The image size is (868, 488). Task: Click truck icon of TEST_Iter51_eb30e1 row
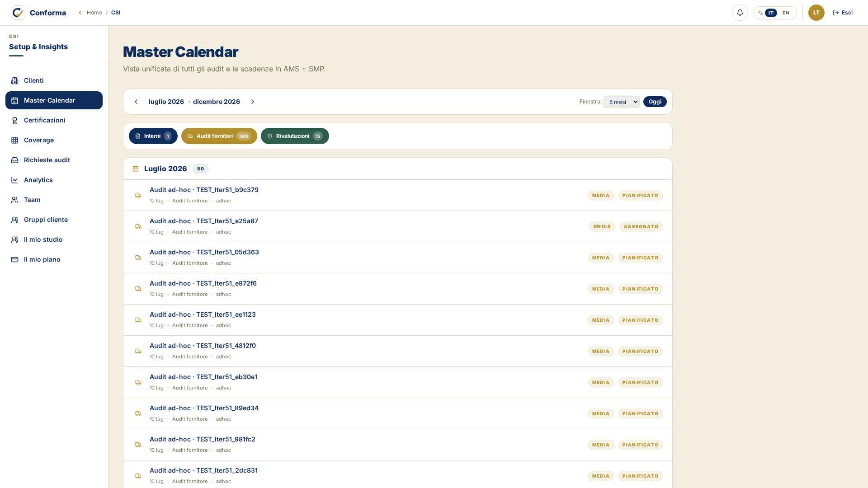tap(138, 382)
